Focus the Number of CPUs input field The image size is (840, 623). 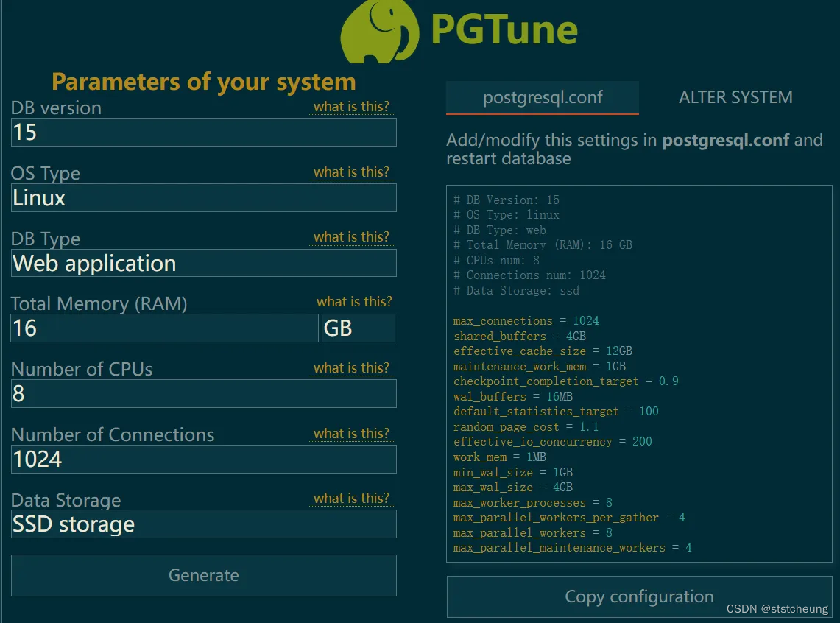[x=204, y=394]
